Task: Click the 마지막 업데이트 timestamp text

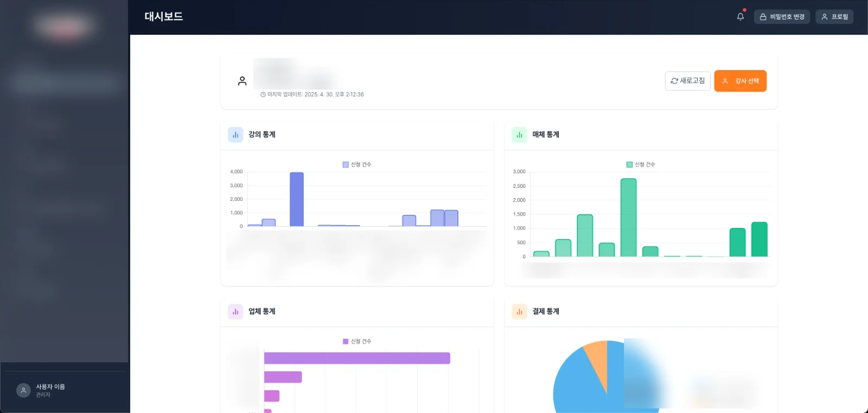Action: click(x=315, y=94)
